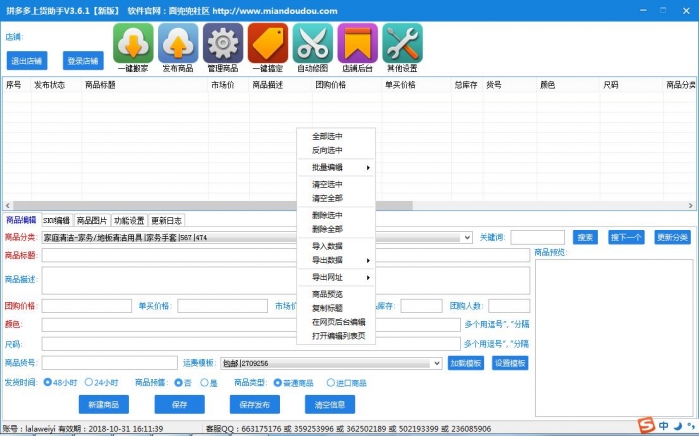699x436 pixels.
Task: Launch 自动修图 scissors icon
Action: click(x=312, y=43)
